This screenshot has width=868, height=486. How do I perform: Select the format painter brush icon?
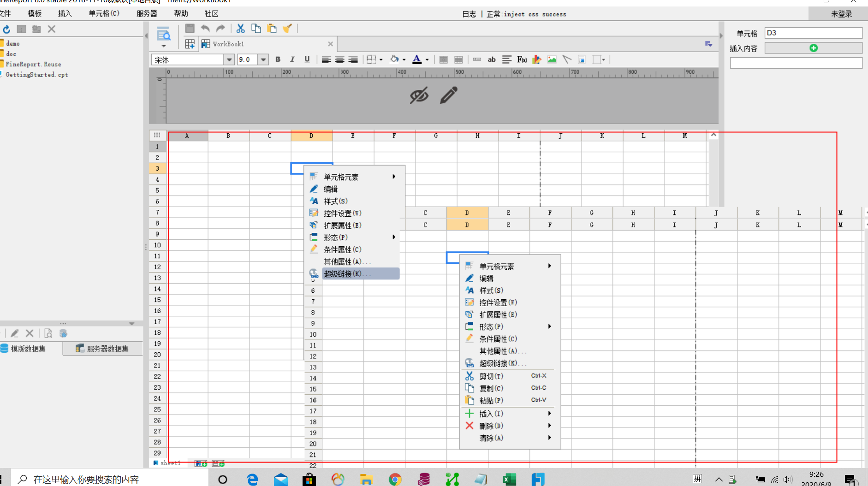[x=287, y=28]
